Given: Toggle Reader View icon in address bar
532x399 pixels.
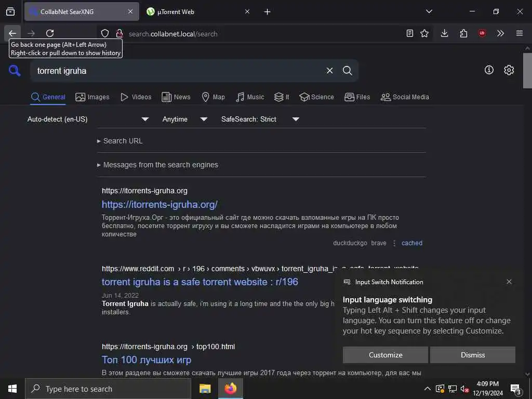Looking at the screenshot, I should click(x=410, y=33).
